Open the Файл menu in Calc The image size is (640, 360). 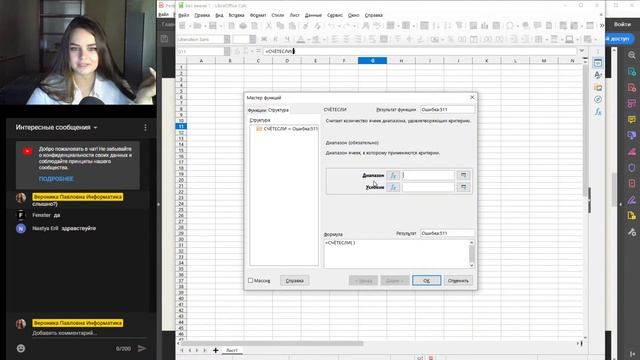[184, 15]
